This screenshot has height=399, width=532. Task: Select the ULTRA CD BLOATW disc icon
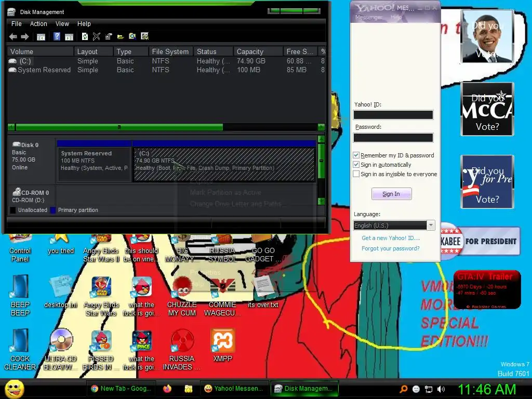point(61,349)
